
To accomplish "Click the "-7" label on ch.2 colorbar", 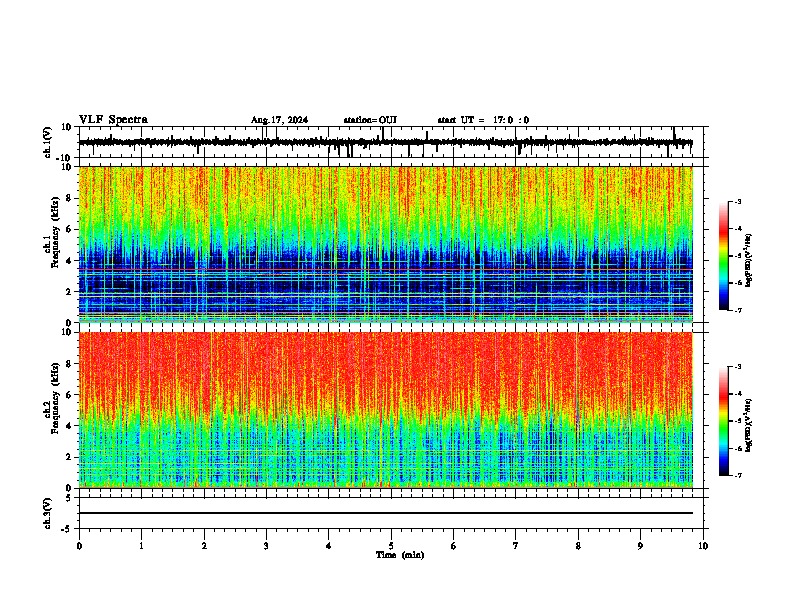I will (737, 476).
